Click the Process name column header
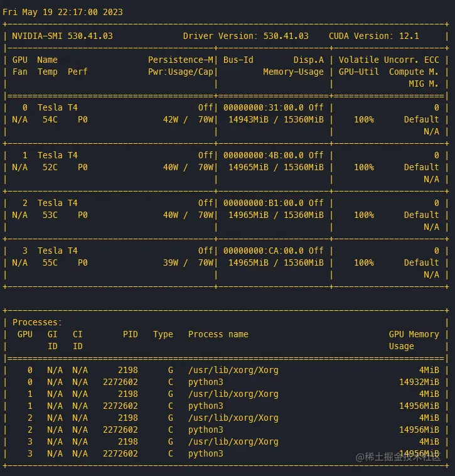Screen dimensions: 455x476 pyautogui.click(x=218, y=334)
